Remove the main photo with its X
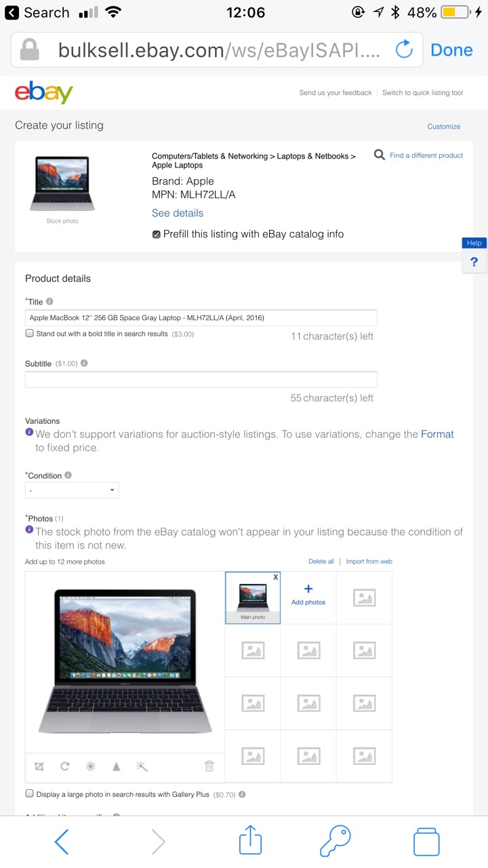 pyautogui.click(x=275, y=577)
